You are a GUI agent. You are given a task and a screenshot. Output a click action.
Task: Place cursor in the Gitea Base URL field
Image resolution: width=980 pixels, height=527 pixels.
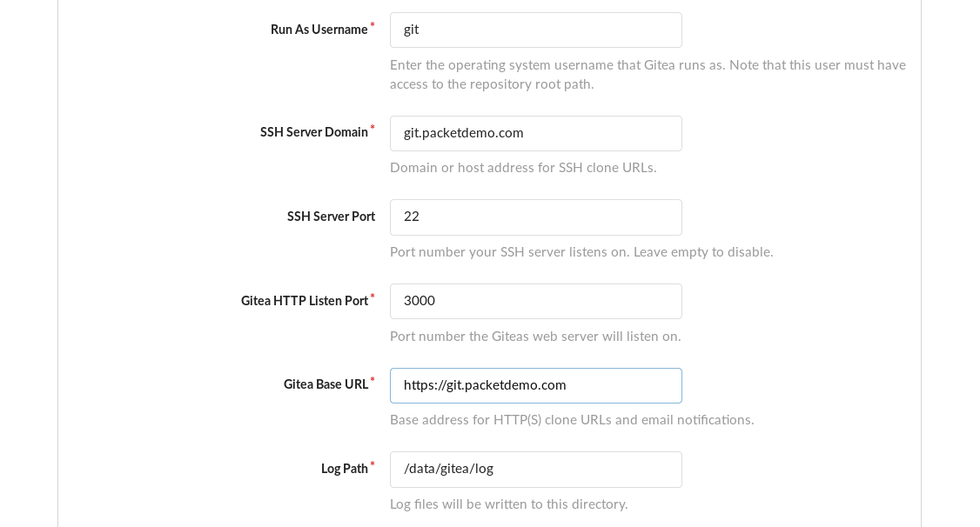[x=535, y=385]
